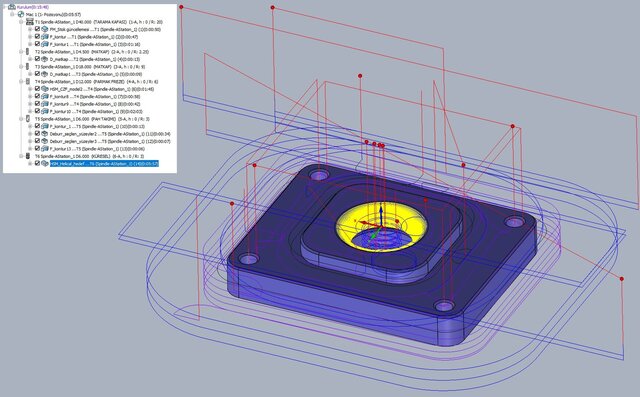Click the Kurulum setup icon at tree root

pos(12,7)
